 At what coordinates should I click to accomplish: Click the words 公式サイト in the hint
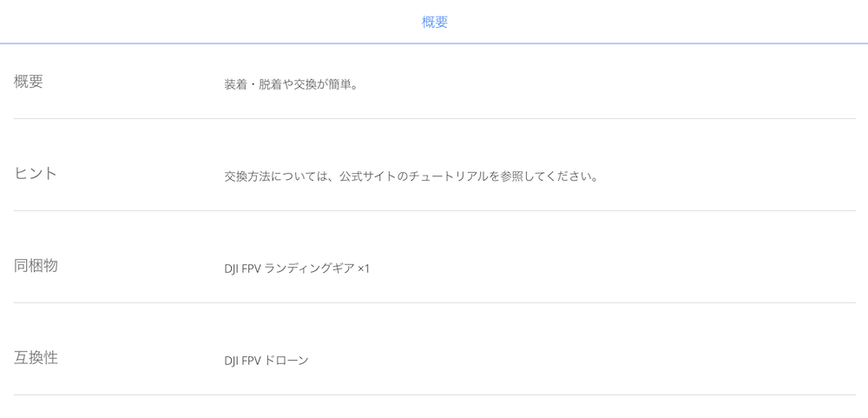pyautogui.click(x=367, y=177)
